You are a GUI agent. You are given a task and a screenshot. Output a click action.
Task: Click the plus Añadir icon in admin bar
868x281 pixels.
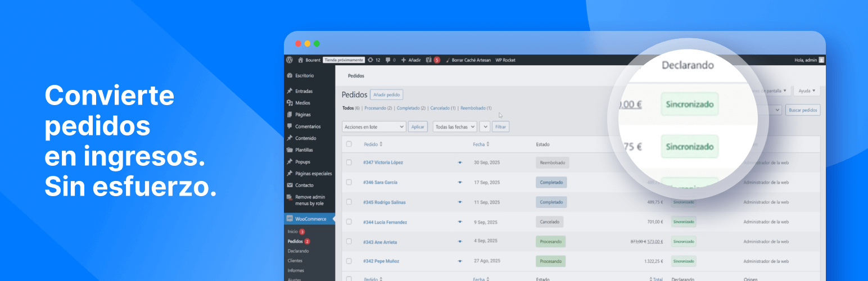(x=404, y=60)
